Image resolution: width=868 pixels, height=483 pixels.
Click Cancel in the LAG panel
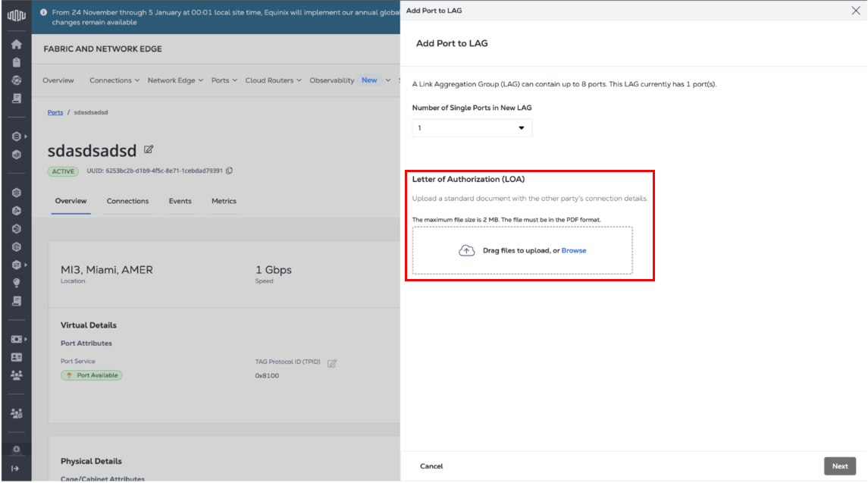[x=431, y=466]
